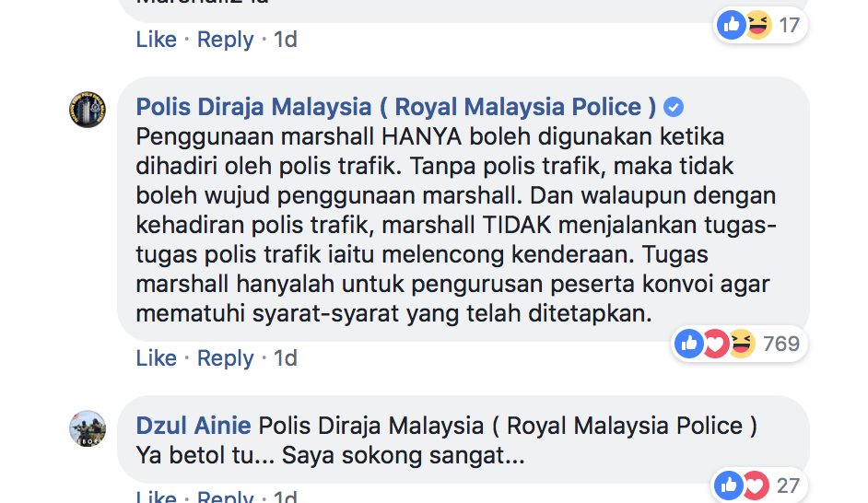This screenshot has height=503, width=868.
Task: Show the 27 reactions count on Dzul's comment
Action: (787, 485)
